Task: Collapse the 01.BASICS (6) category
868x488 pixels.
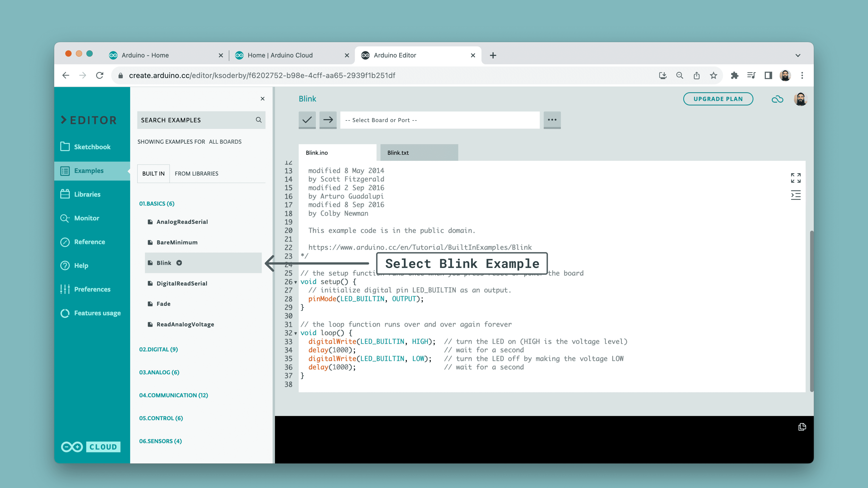Action: tap(157, 203)
